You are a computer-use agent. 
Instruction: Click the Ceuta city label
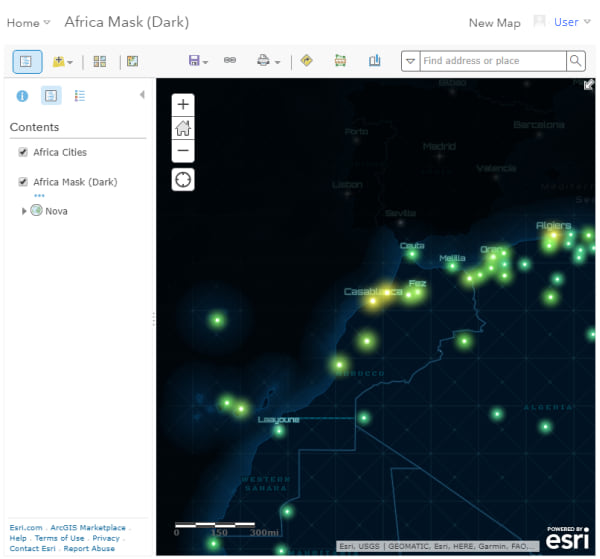[412, 245]
